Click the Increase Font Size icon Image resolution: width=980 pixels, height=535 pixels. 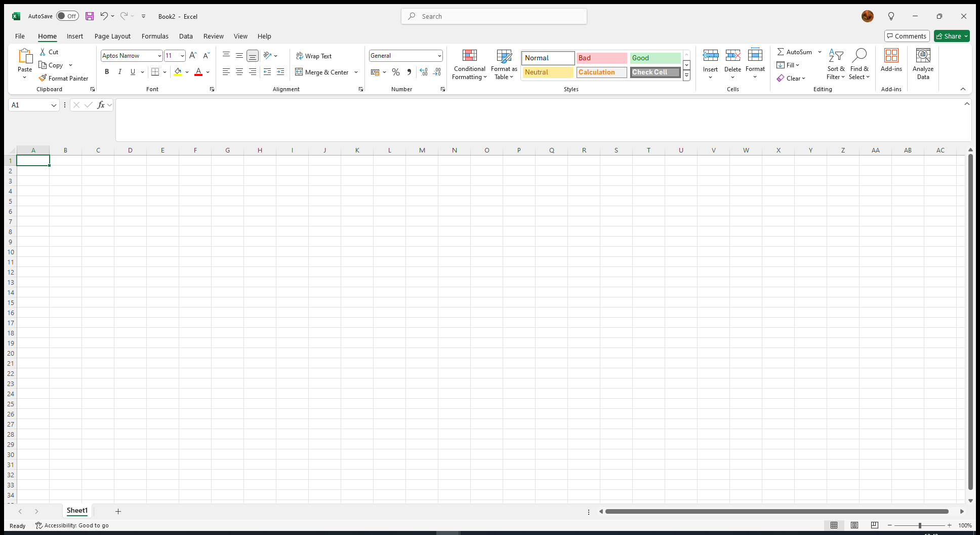(x=193, y=56)
